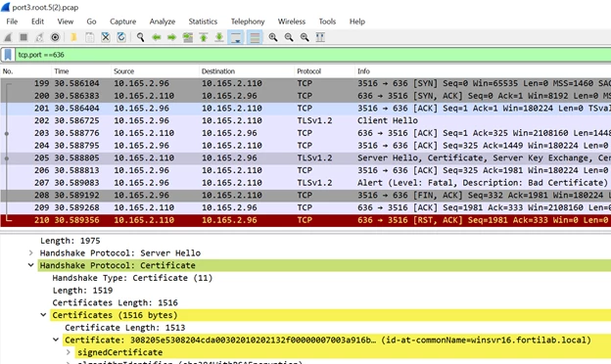Image resolution: width=611 pixels, height=364 pixels.
Task: Toggle auto-scroll during live capture
Action: [236, 37]
